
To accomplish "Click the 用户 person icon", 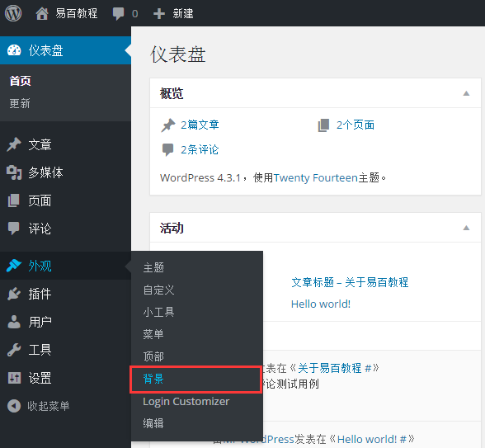I will click(x=14, y=322).
